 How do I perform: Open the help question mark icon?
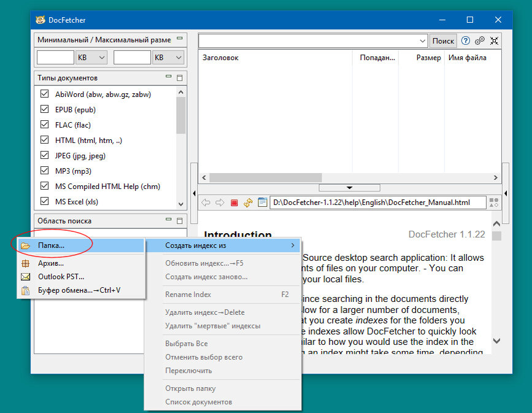(466, 41)
